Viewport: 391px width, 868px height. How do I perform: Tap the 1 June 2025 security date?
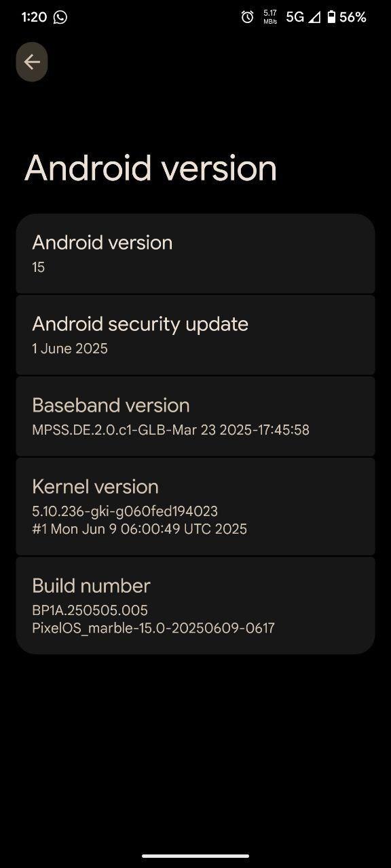70,349
